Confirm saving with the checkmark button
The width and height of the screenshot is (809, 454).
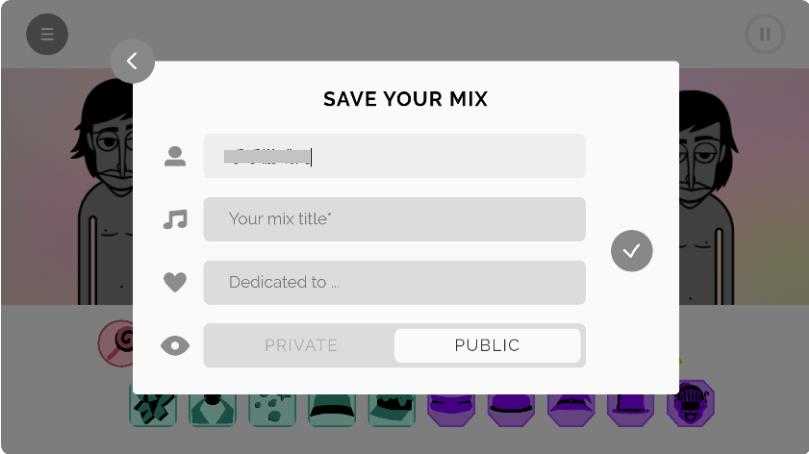click(x=631, y=251)
